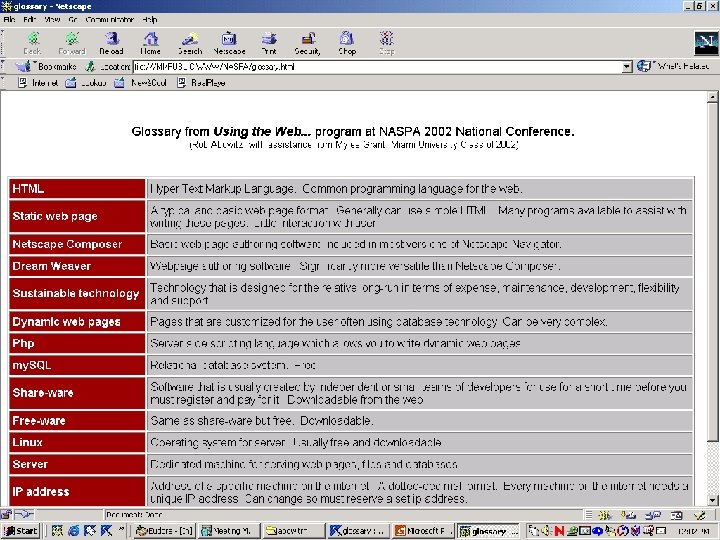Click the RealPlayer personal toolbar link

pyautogui.click(x=201, y=83)
